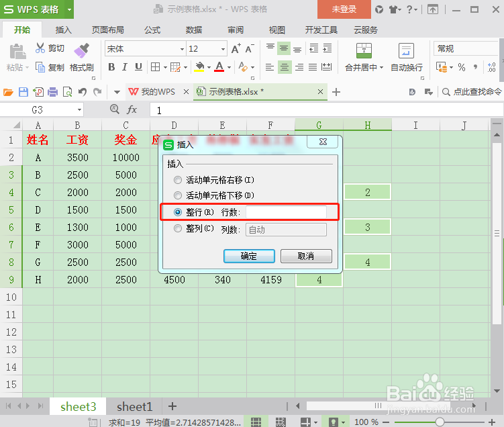504x427 pixels.
Task: Decrease font size with A- icon
Action: [250, 49]
